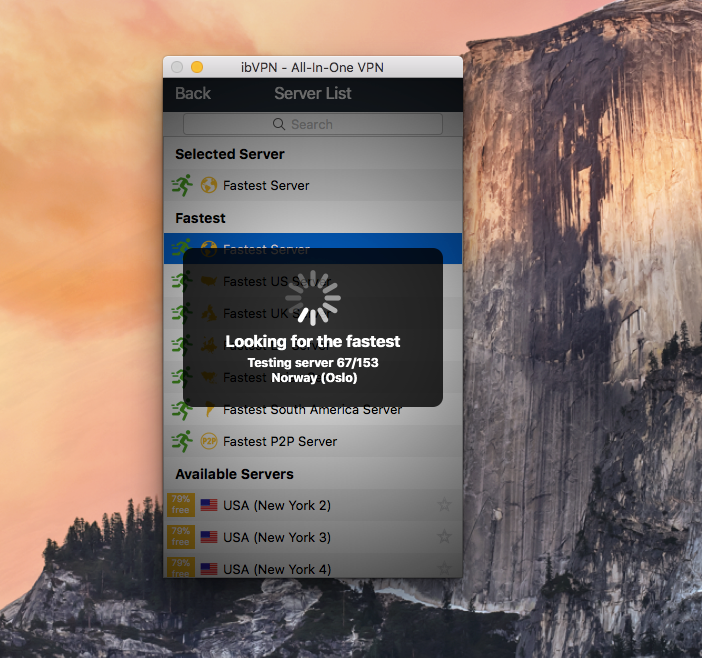Click runner icon of South America row

(182, 410)
